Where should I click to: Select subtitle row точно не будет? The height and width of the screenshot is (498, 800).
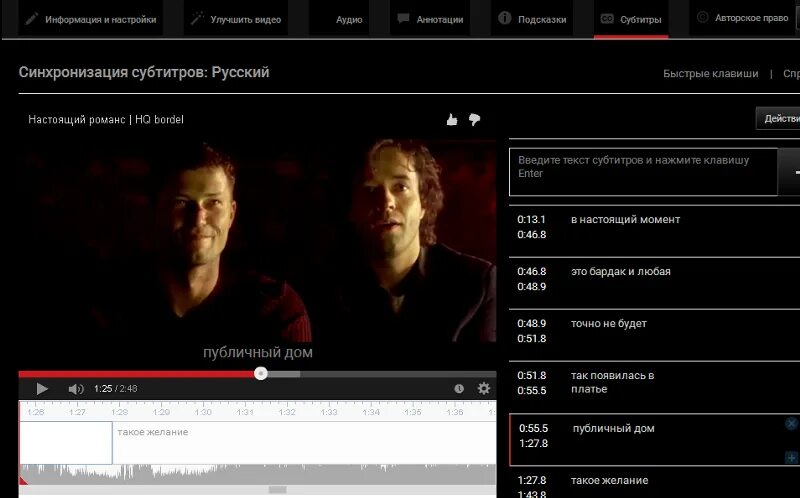coord(655,335)
